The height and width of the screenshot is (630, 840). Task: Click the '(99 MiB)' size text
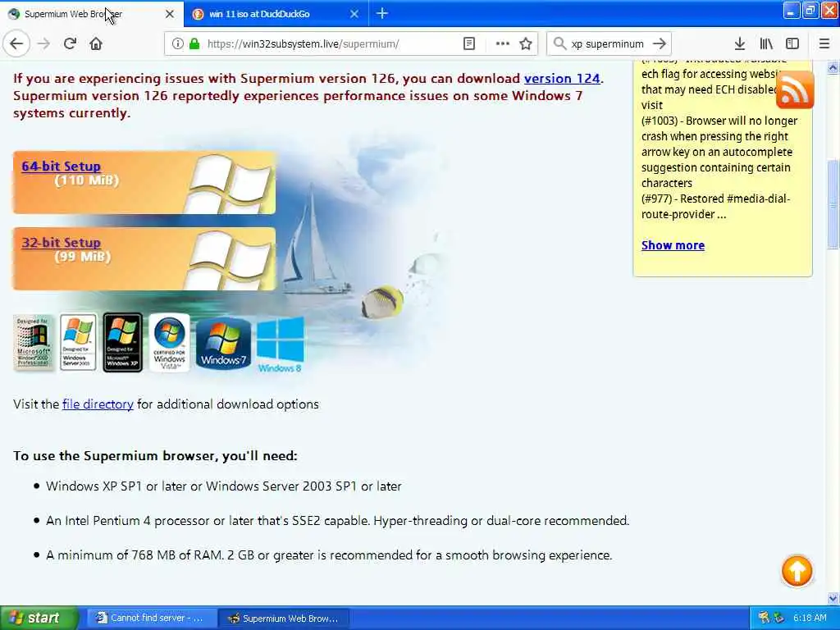point(83,257)
